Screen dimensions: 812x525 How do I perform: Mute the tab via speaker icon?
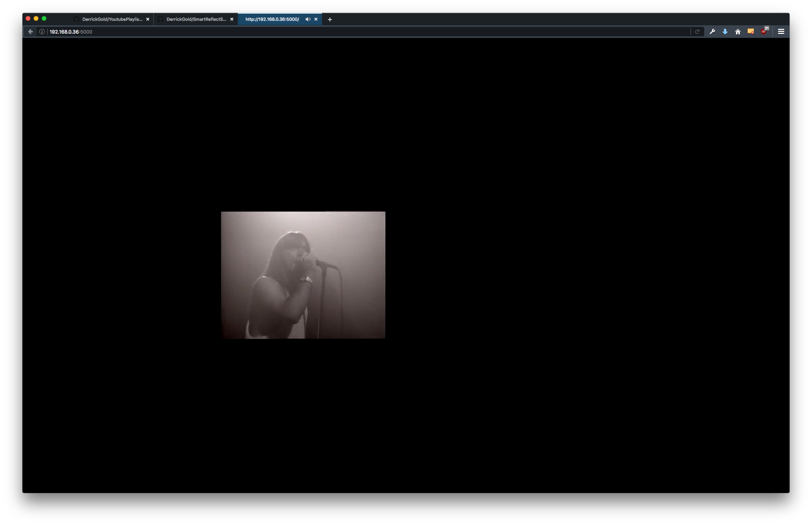click(308, 19)
